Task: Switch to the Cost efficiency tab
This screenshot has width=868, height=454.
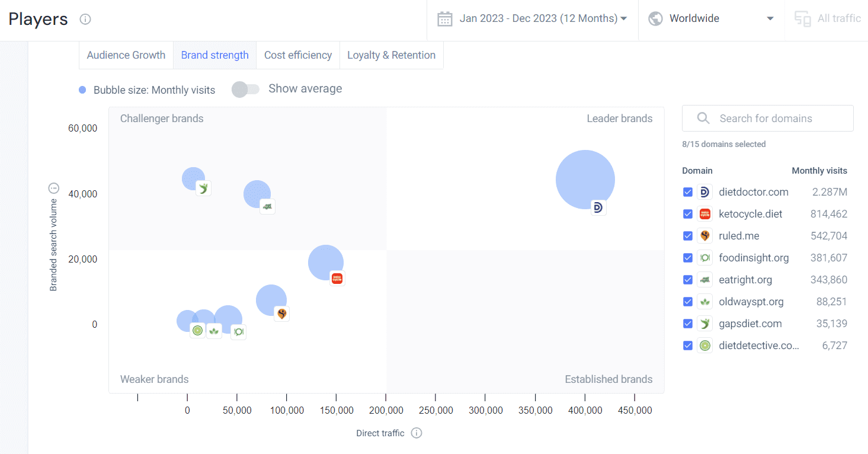Action: pyautogui.click(x=298, y=55)
